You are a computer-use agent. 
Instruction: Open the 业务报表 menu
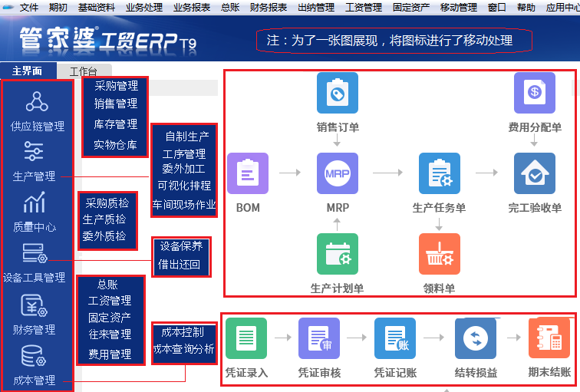(x=192, y=8)
